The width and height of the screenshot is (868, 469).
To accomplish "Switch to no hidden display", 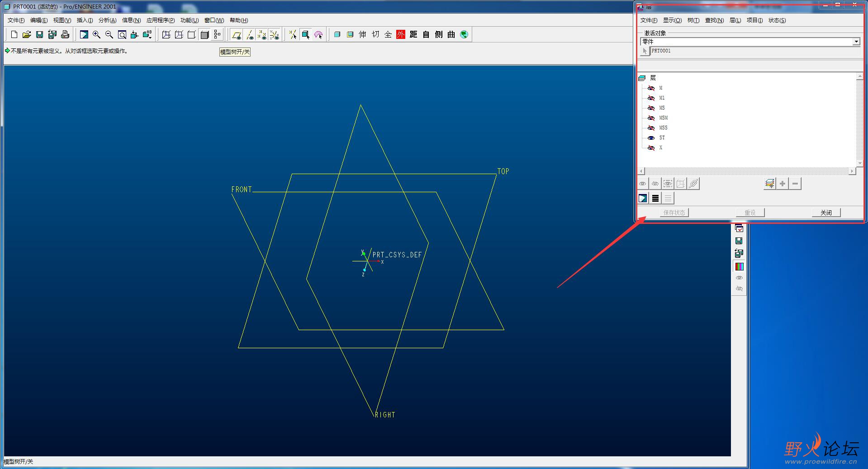I will 191,34.
